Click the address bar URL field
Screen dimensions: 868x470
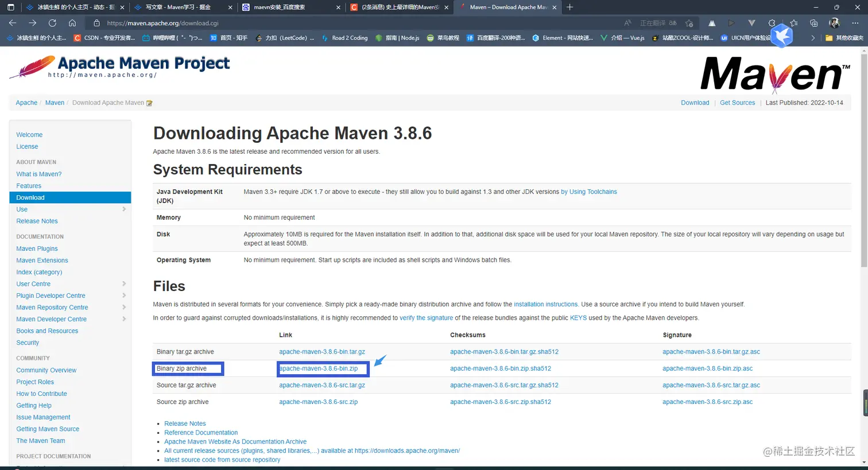pyautogui.click(x=356, y=23)
